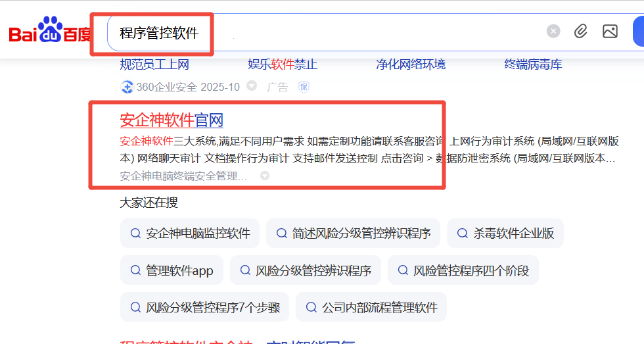Open the 终端病毒库 link
The image size is (644, 344).
(533, 64)
